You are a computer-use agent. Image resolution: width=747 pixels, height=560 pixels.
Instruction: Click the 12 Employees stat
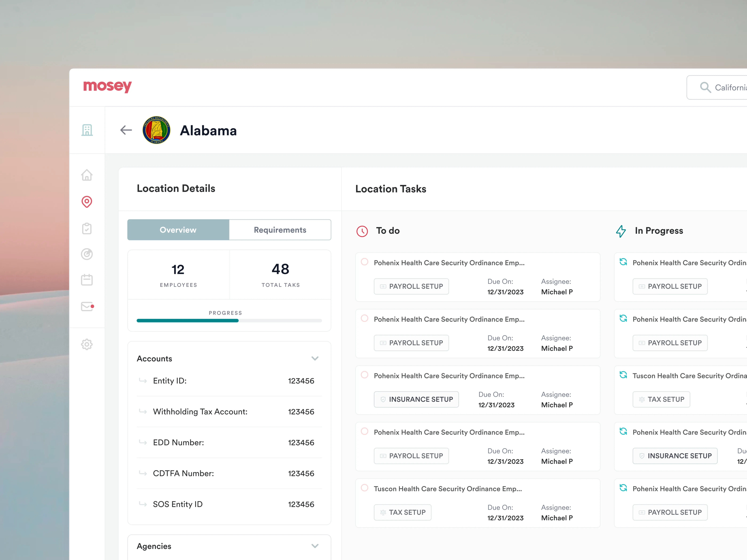click(x=178, y=275)
